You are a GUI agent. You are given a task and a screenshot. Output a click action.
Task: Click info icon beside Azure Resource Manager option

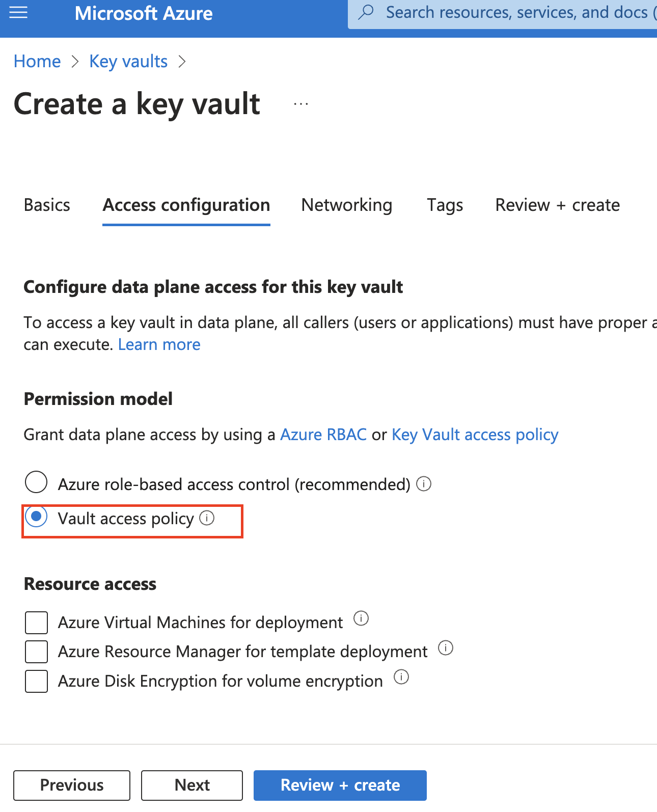[446, 648]
